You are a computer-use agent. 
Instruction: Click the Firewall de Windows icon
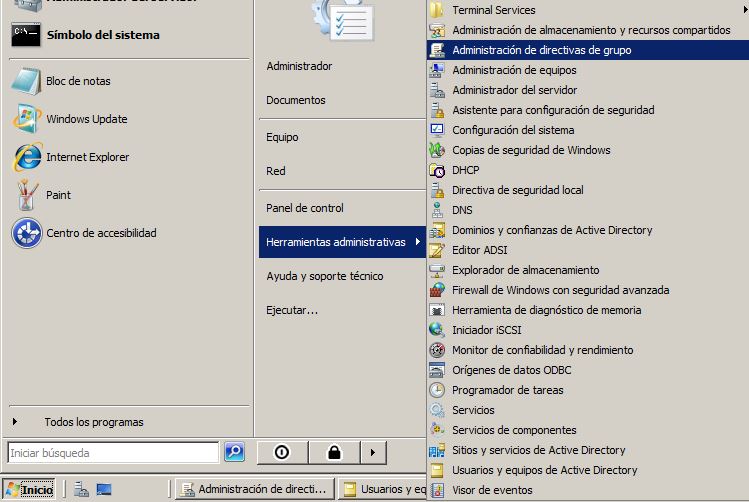pyautogui.click(x=437, y=290)
